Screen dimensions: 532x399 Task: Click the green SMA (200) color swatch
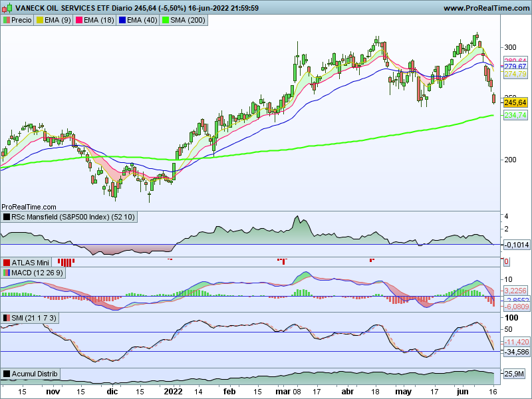[x=166, y=21]
